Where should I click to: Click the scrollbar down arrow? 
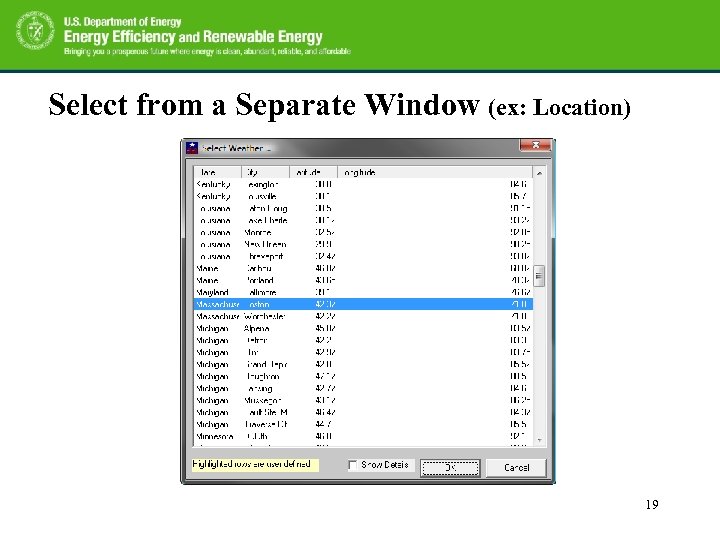coord(540,440)
